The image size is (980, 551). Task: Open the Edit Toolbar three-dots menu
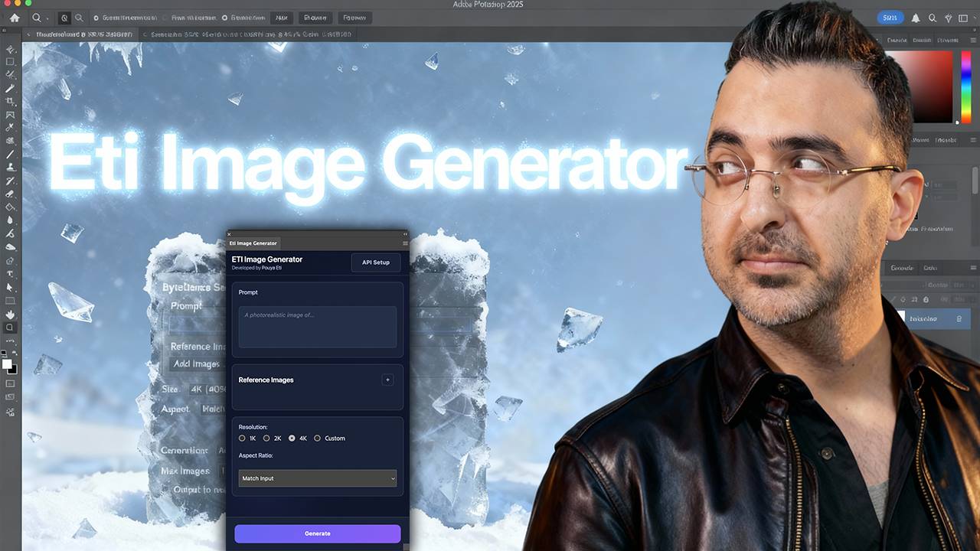coord(11,341)
